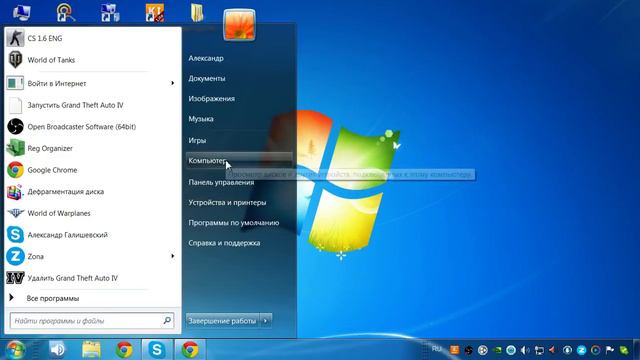640x360 pixels.
Task: Click the green tray icon at far right
Action: click(x=624, y=350)
